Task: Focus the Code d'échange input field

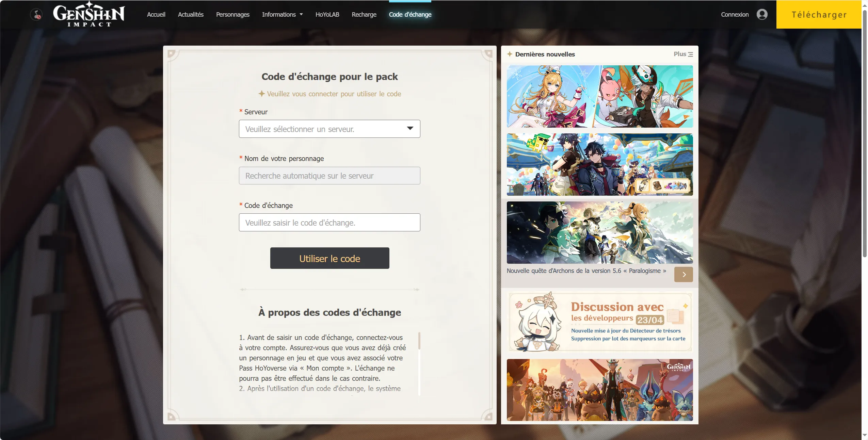Action: tap(329, 223)
